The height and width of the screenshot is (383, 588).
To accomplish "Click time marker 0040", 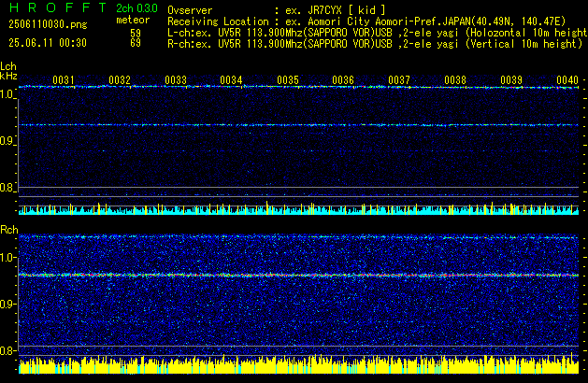I will click(567, 79).
